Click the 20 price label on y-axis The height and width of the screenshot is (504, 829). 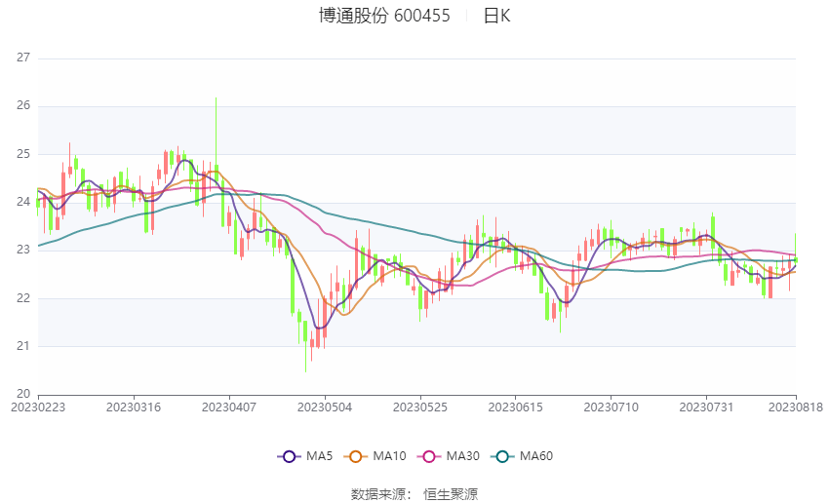[x=24, y=394]
